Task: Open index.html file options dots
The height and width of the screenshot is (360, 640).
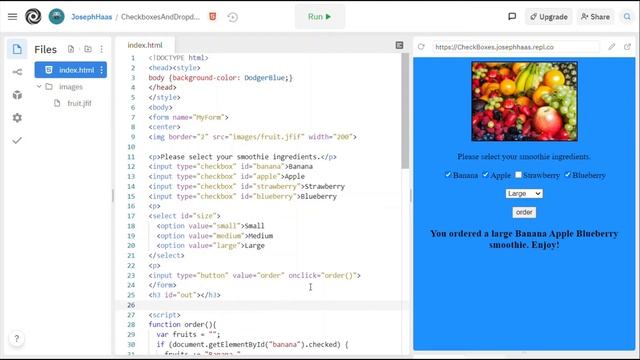Action: pyautogui.click(x=102, y=70)
